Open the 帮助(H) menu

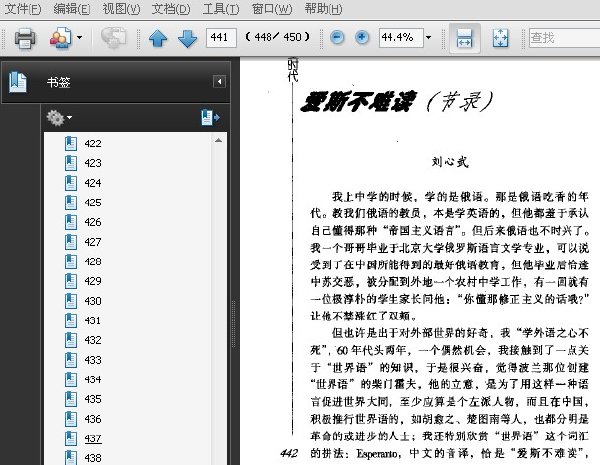click(x=323, y=8)
